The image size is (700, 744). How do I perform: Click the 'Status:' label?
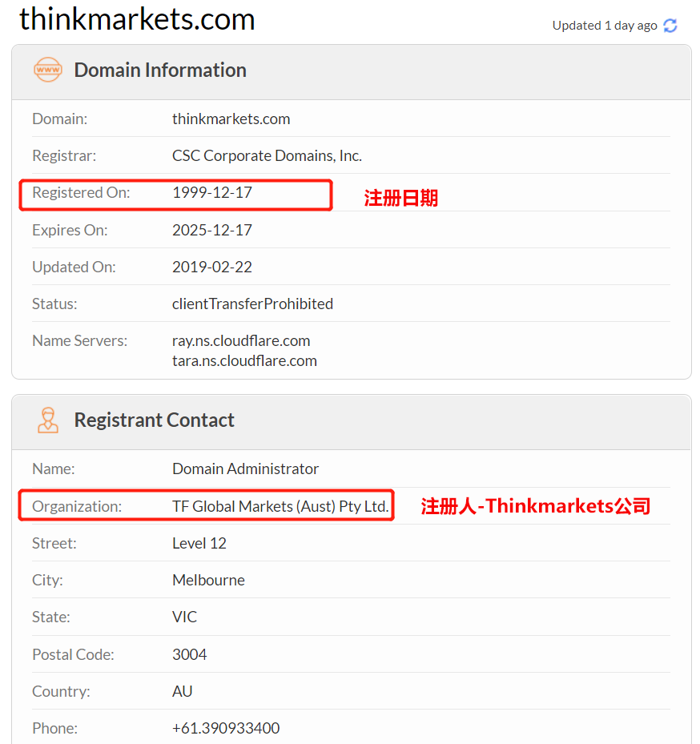pos(54,304)
